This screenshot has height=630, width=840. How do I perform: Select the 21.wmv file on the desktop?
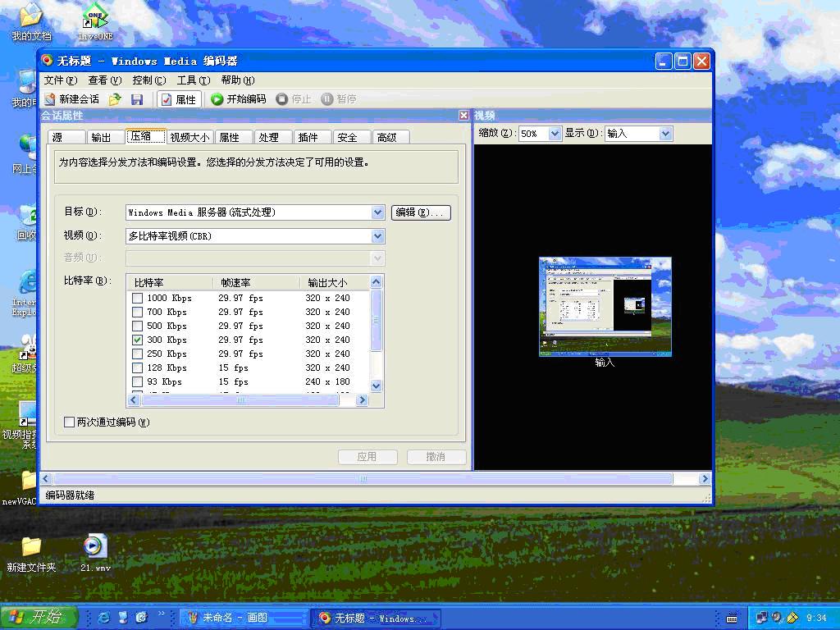point(95,554)
